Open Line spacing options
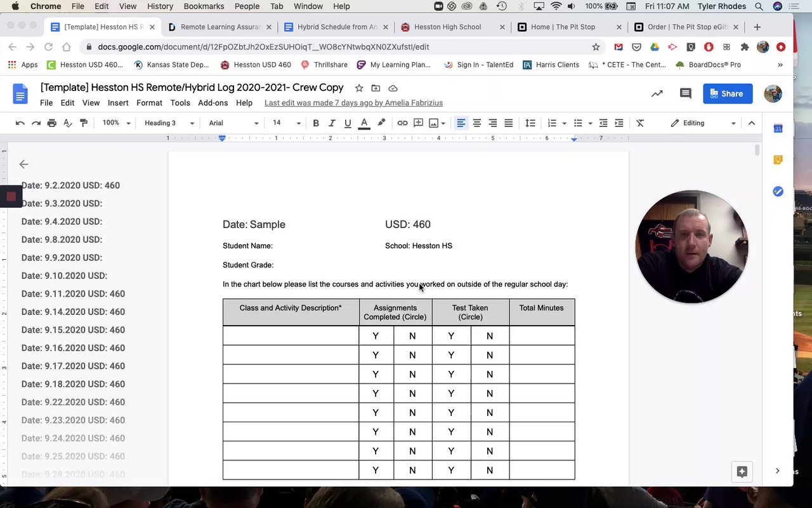 [x=530, y=123]
